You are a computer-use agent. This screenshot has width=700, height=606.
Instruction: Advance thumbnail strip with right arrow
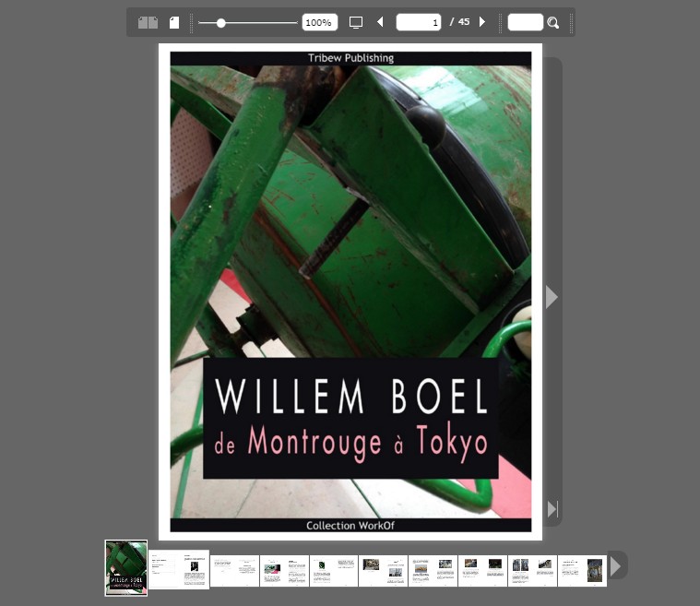pyautogui.click(x=616, y=565)
